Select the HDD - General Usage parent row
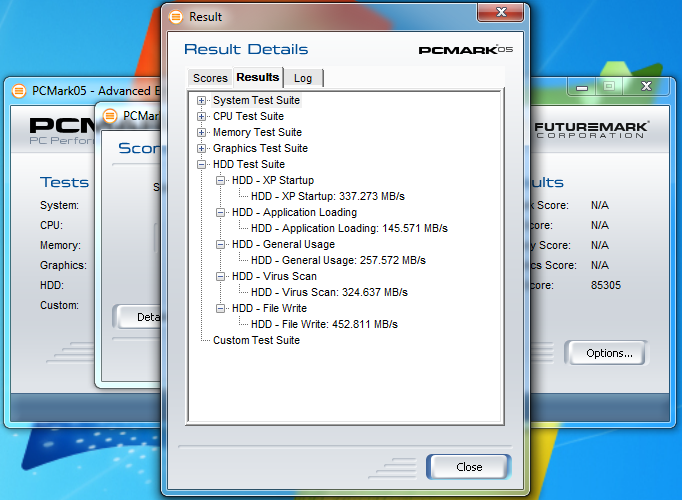 (x=283, y=244)
